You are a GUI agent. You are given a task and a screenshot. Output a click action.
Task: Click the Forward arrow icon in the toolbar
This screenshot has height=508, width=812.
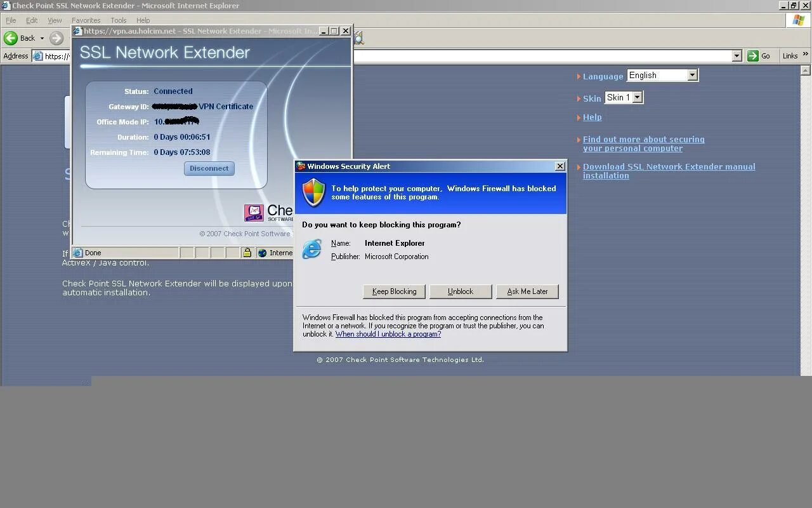(56, 38)
